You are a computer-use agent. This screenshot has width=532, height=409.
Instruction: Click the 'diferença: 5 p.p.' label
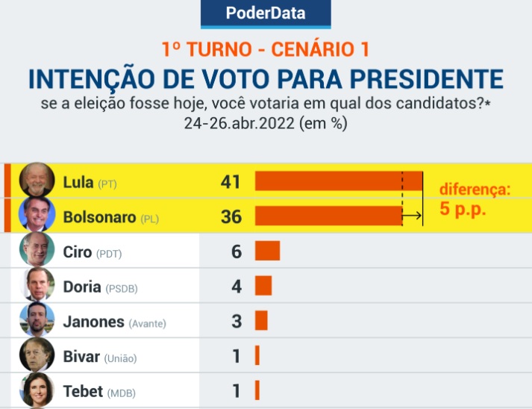tap(475, 199)
